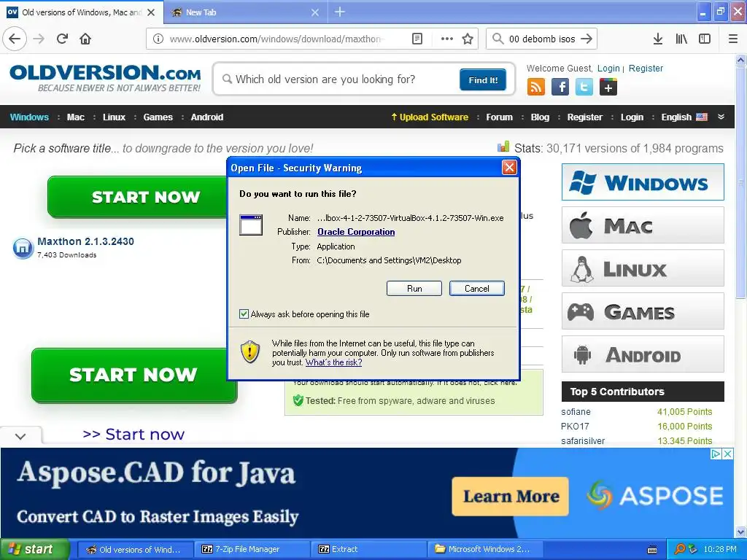Image resolution: width=747 pixels, height=560 pixels.
Task: Collapse the panel with the down chevron
Action: tap(20, 436)
